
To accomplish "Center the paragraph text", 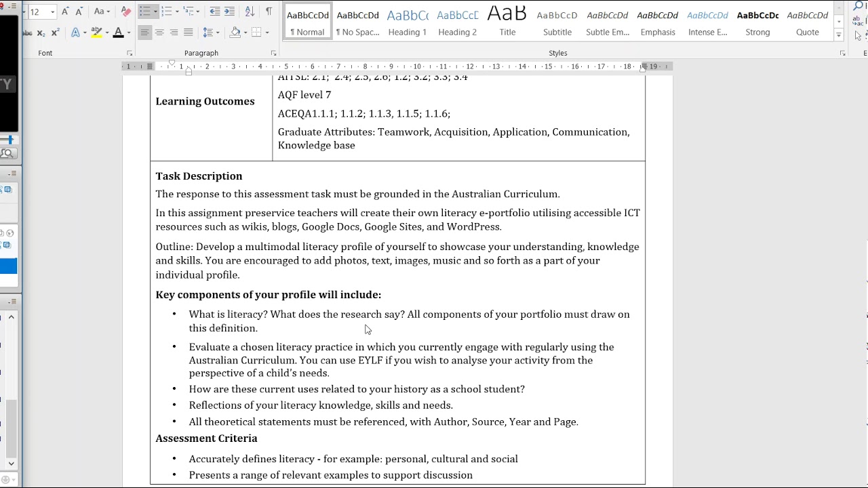I will [159, 33].
